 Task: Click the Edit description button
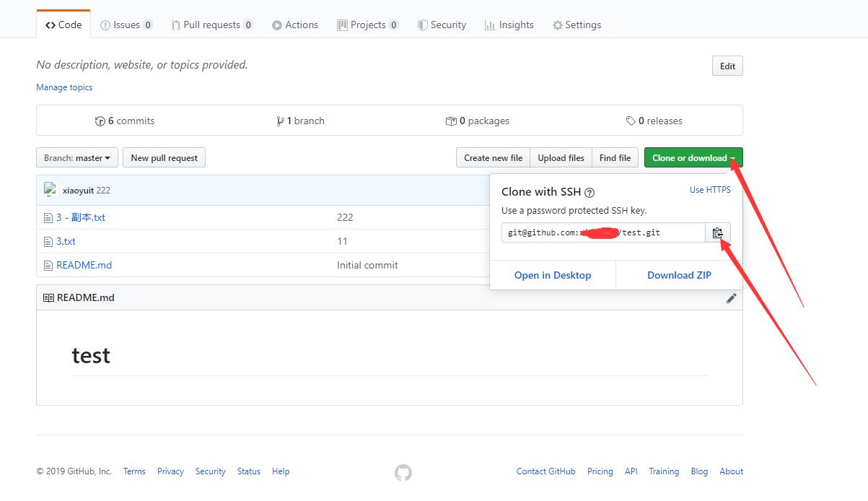(727, 66)
